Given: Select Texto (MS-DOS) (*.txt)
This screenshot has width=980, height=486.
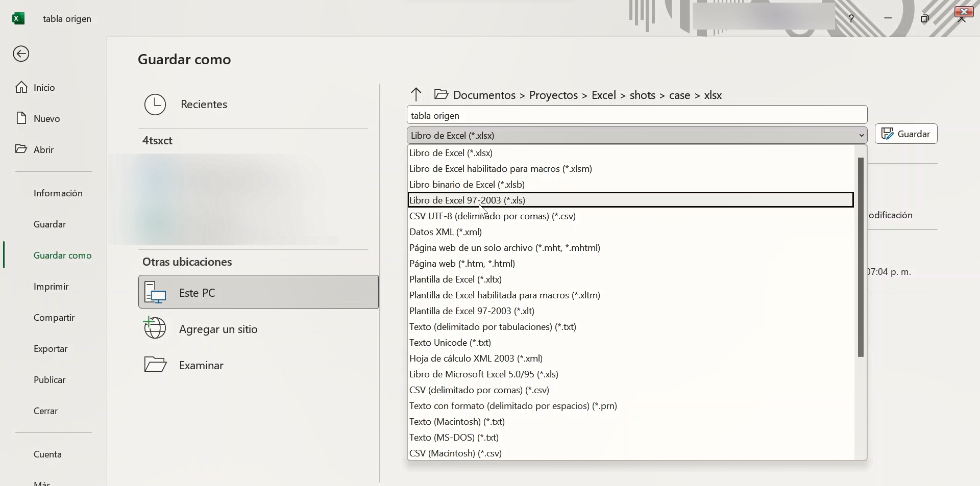Looking at the screenshot, I should pyautogui.click(x=631, y=437).
